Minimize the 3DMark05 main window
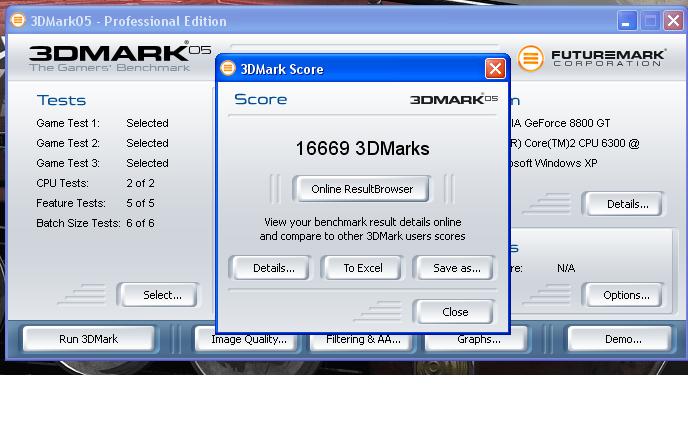The height and width of the screenshot is (432, 688). [627, 21]
